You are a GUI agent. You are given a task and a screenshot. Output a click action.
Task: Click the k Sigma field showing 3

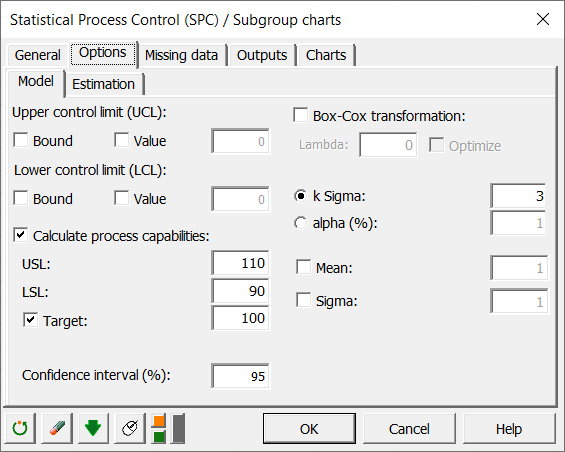click(518, 196)
